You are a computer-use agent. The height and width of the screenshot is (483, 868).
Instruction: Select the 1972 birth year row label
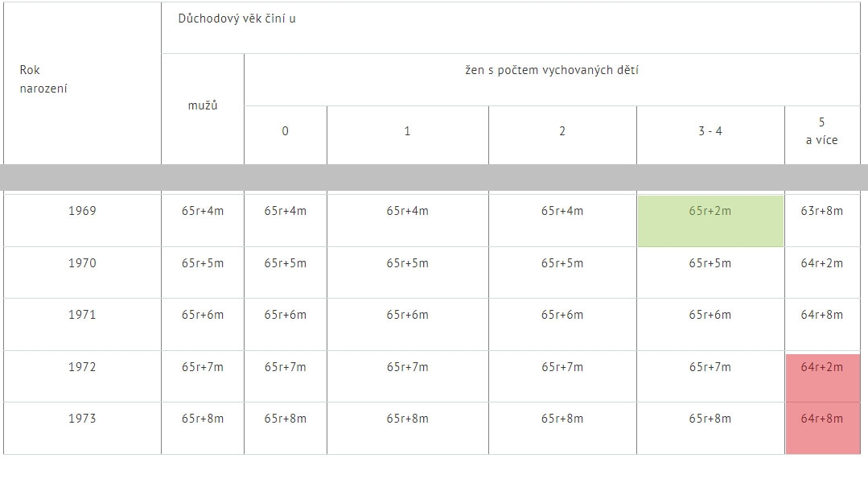coord(82,367)
